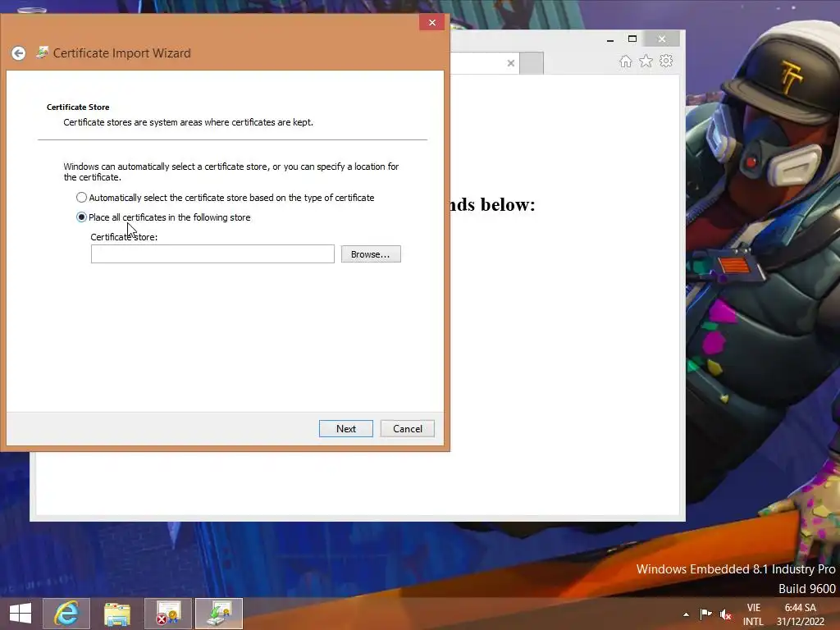Show hidden system tray icons
This screenshot has width=840, height=630.
(x=687, y=614)
